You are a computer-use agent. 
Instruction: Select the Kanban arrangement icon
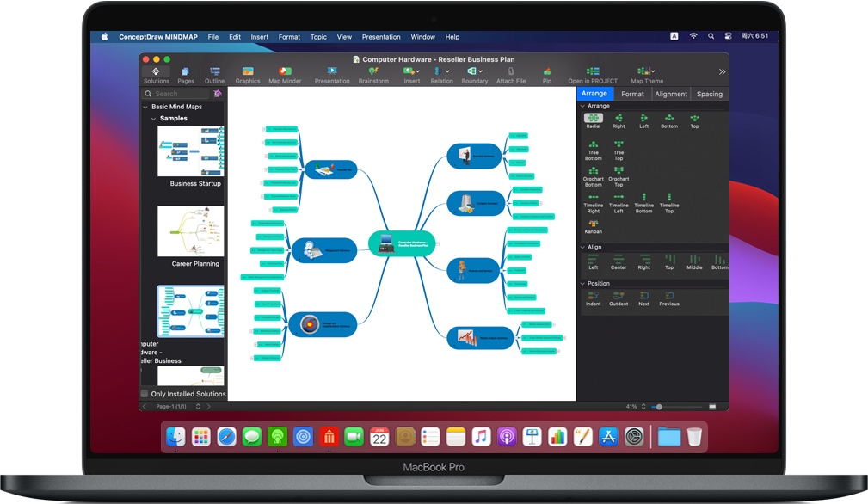click(x=593, y=225)
